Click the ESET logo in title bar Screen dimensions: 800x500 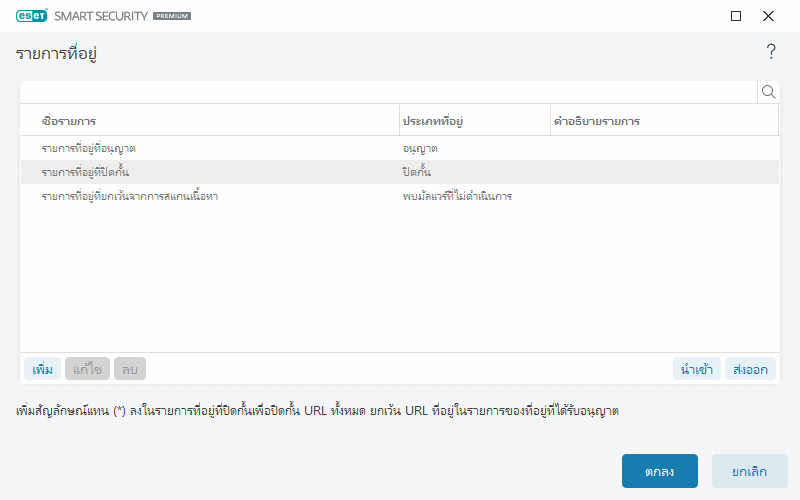32,16
